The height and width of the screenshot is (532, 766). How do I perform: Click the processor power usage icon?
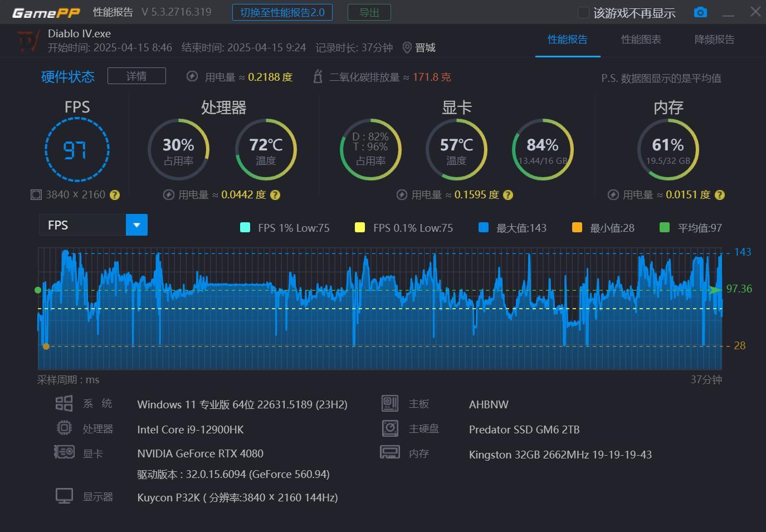(x=168, y=195)
